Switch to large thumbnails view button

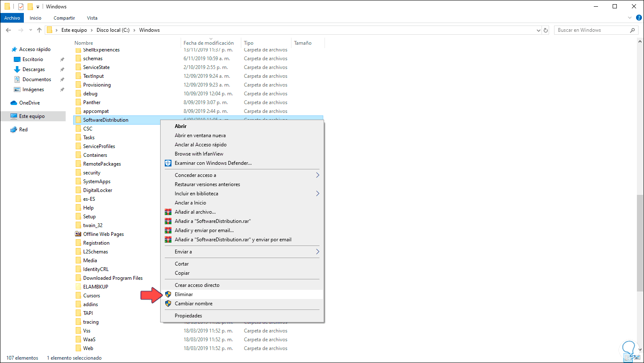click(637, 358)
